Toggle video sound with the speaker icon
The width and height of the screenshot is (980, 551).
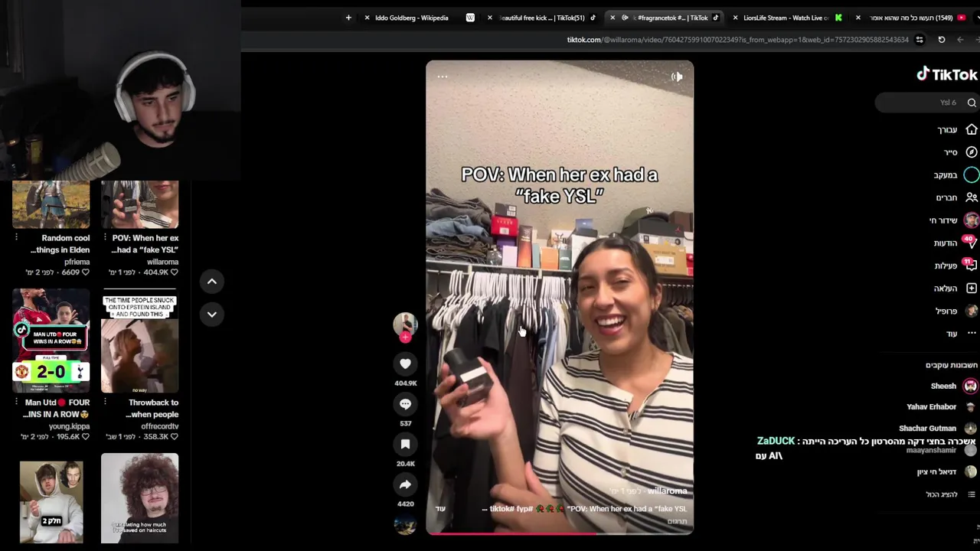[x=677, y=77]
